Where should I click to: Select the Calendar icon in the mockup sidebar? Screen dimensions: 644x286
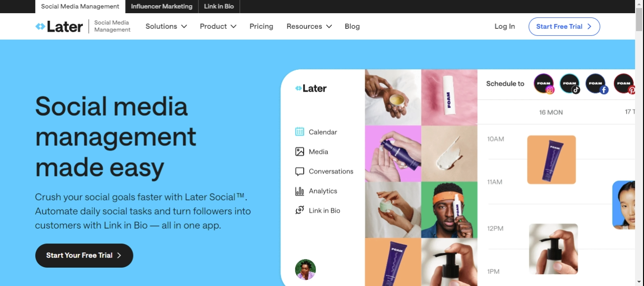[299, 132]
